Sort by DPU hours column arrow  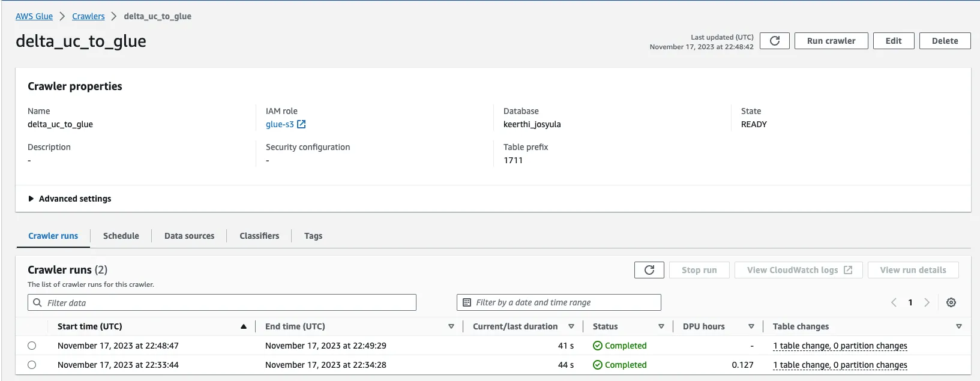(751, 326)
